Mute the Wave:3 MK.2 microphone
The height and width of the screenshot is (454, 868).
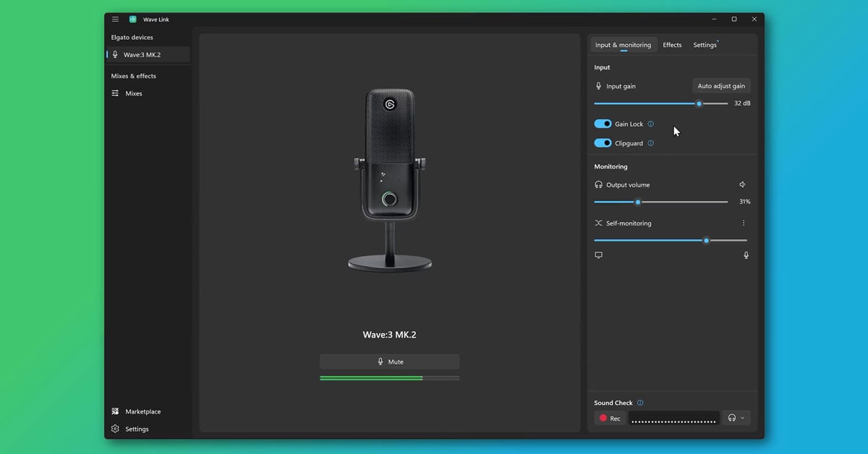[x=389, y=361]
